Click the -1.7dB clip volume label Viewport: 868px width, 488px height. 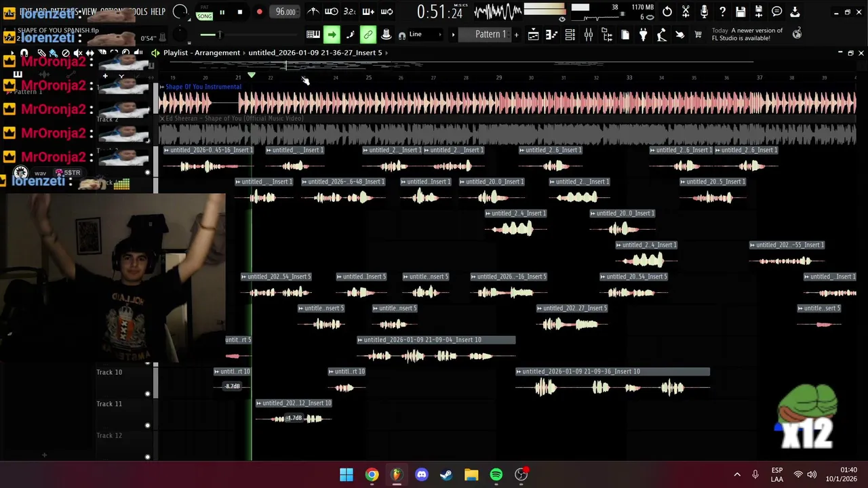point(294,418)
